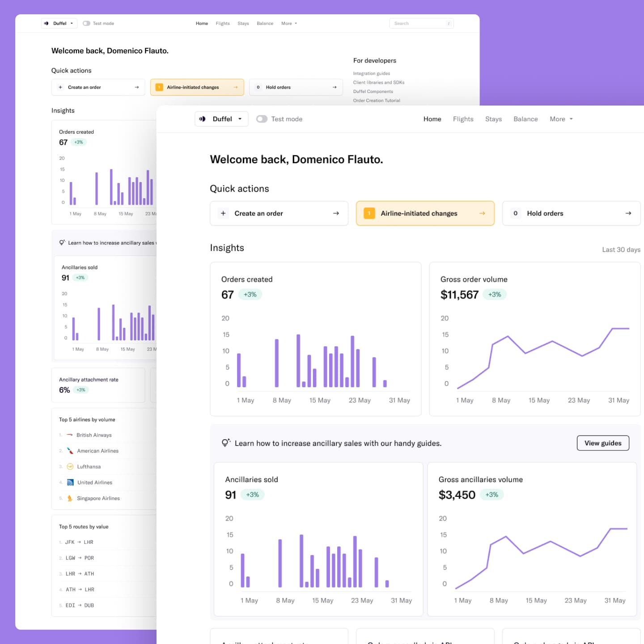Click the United Airlines logo icon
The width and height of the screenshot is (644, 644).
tap(70, 482)
